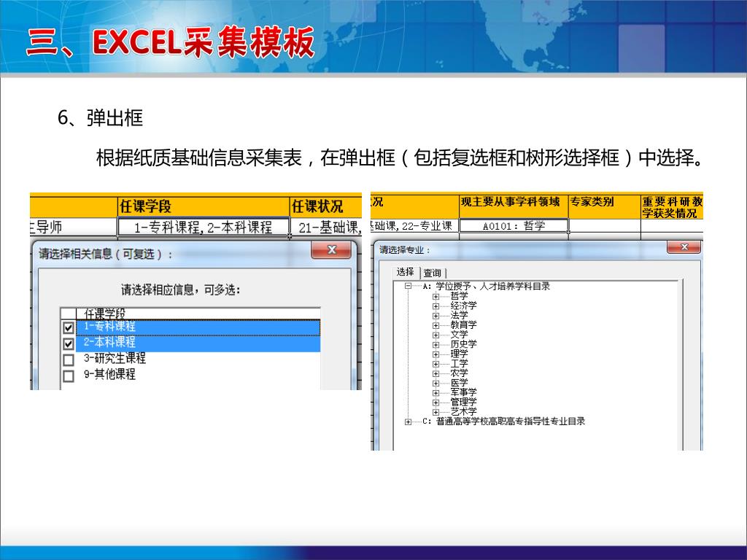Expand the C: 普通高等学校高职高专指导性专业目录 node
The height and width of the screenshot is (560, 747).
click(408, 421)
